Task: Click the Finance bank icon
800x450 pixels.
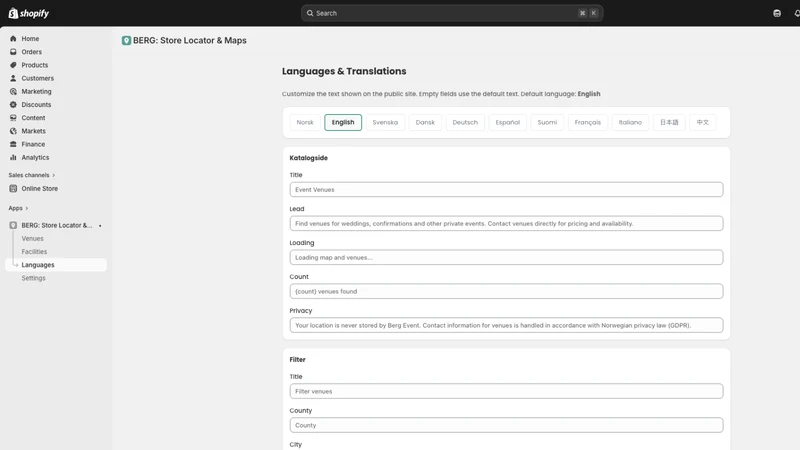Action: point(13,144)
